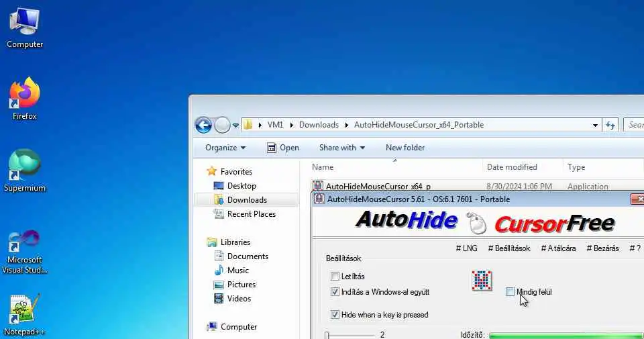The width and height of the screenshot is (644, 339).
Task: Expand arrow after Downloads breadcrumb
Action: pyautogui.click(x=346, y=125)
